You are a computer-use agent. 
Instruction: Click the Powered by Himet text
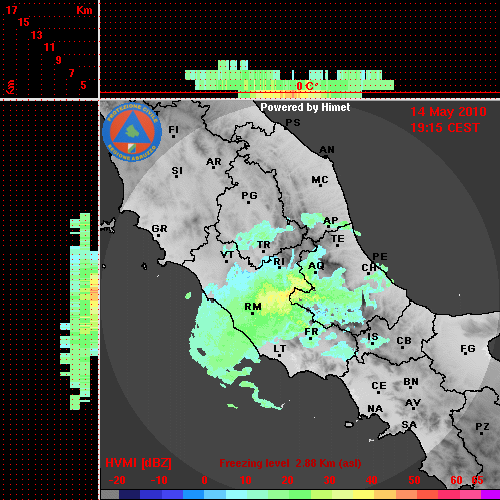point(305,107)
